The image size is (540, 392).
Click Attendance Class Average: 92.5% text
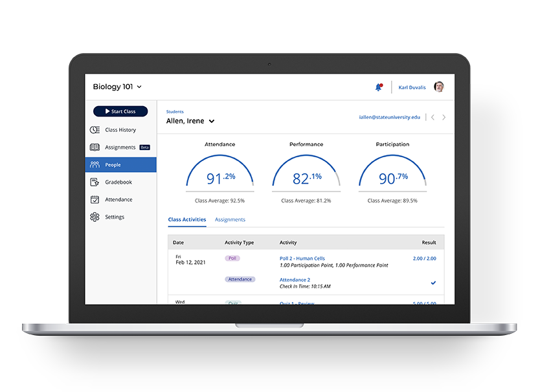(x=219, y=201)
